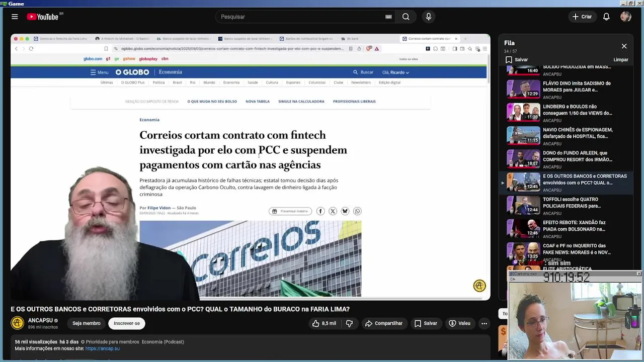Open the on-screen keyboard icon in search
This screenshot has height=362, width=644.
point(388,17)
